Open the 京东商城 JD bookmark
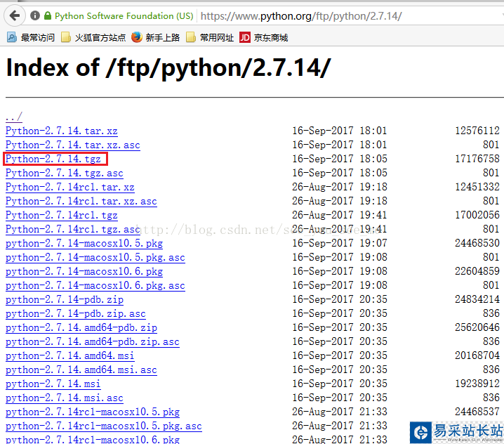 click(263, 38)
